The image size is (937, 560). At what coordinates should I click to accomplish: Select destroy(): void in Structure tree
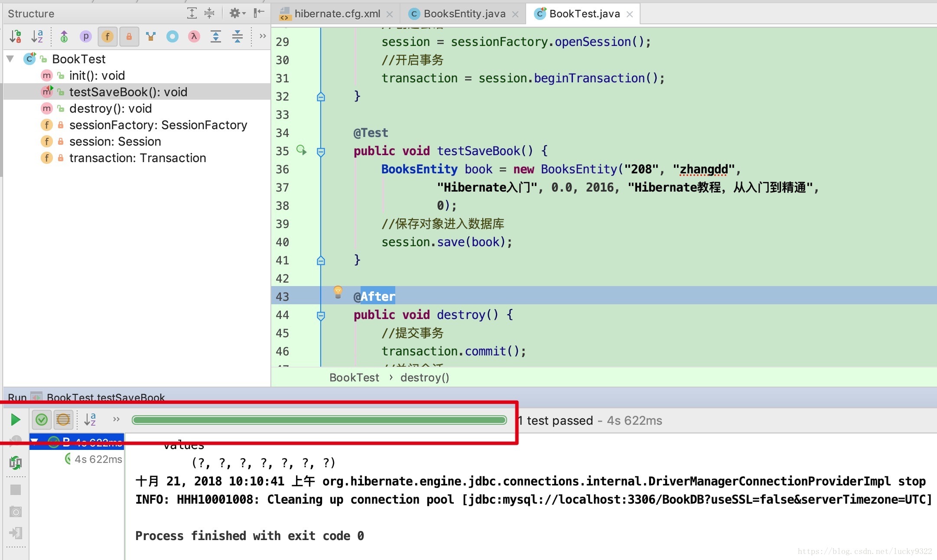(111, 108)
